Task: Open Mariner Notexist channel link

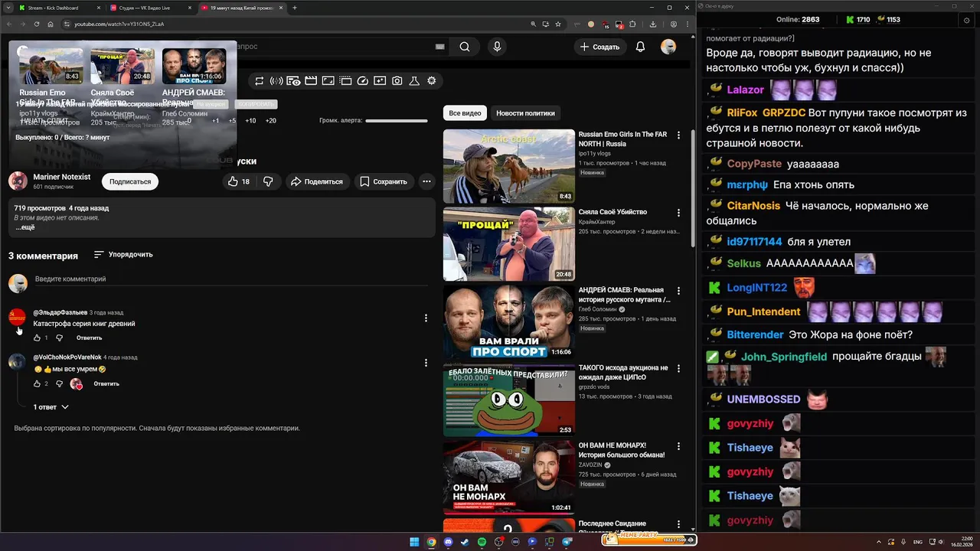Action: pos(61,177)
